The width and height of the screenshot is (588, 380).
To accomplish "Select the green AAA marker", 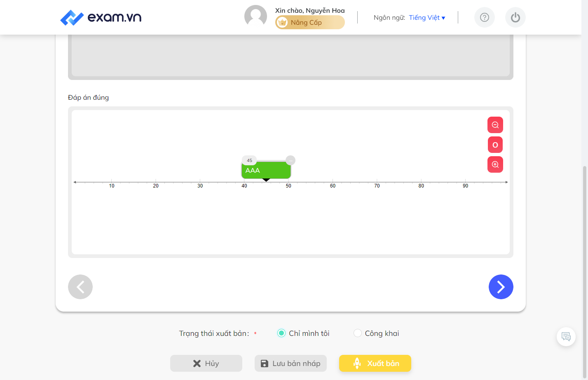I will tap(266, 170).
